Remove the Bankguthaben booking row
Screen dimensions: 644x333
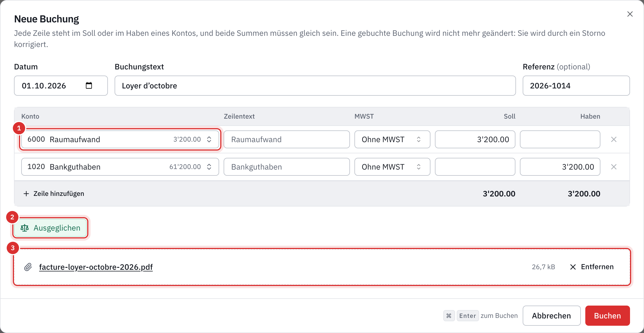click(614, 167)
